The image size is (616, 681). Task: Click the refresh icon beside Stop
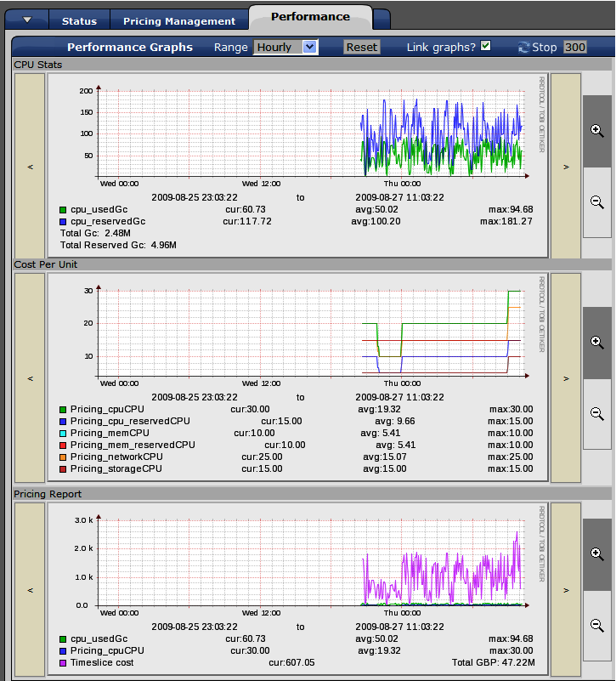(x=523, y=48)
